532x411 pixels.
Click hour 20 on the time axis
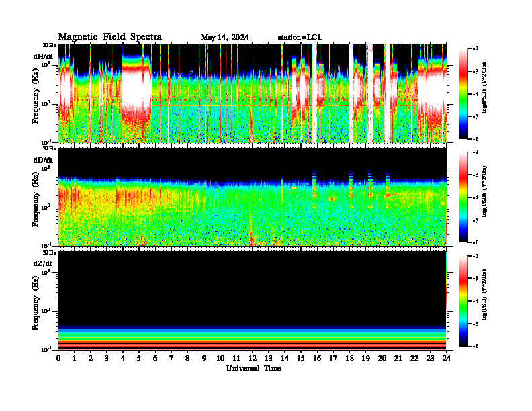(382, 358)
